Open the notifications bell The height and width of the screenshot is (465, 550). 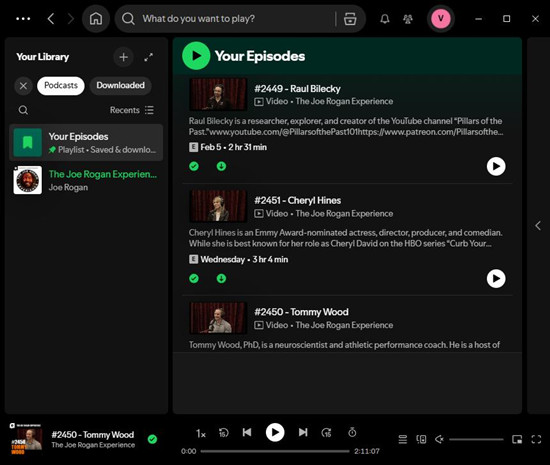(385, 19)
